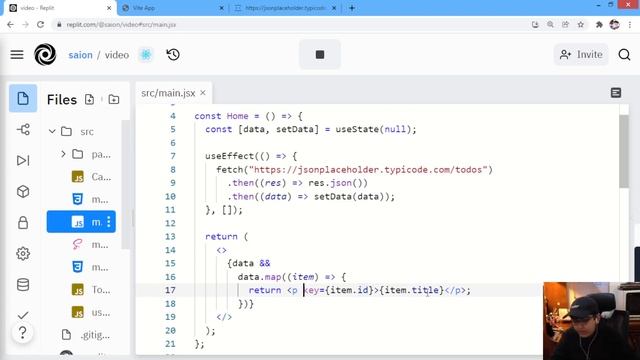The width and height of the screenshot is (640, 360).
Task: Click the share page icon in address bar
Action: (x=565, y=24)
